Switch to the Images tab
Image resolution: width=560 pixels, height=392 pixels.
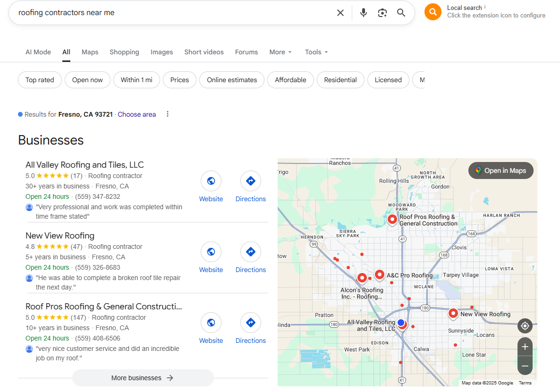click(x=161, y=52)
